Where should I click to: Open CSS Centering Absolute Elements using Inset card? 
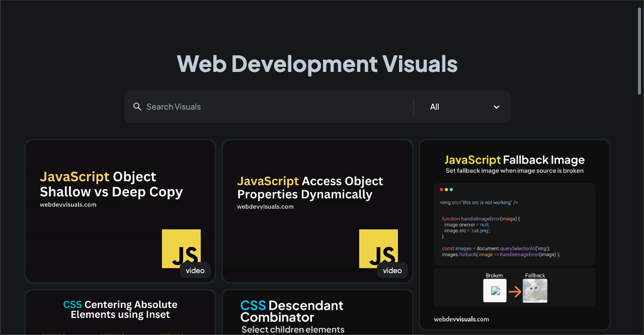coord(120,312)
